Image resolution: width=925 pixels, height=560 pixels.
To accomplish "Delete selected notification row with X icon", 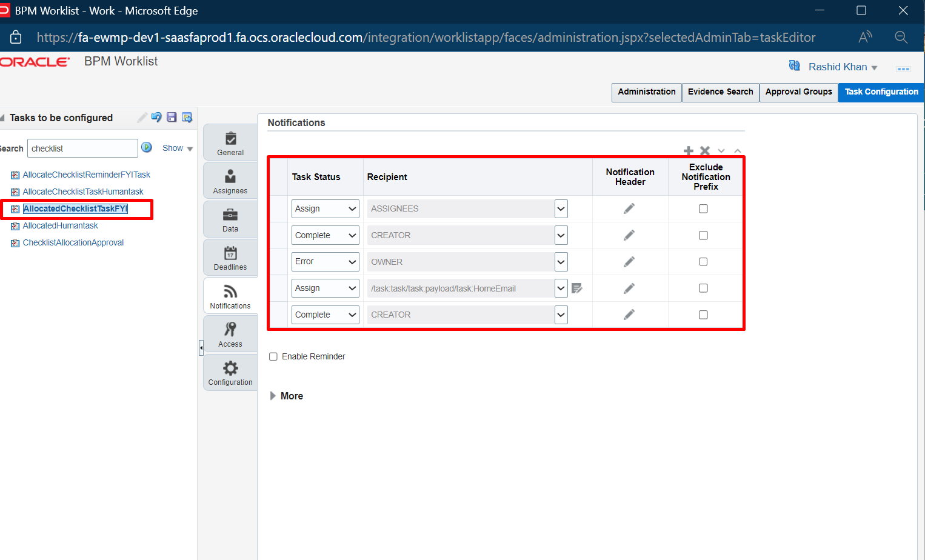I will (704, 150).
